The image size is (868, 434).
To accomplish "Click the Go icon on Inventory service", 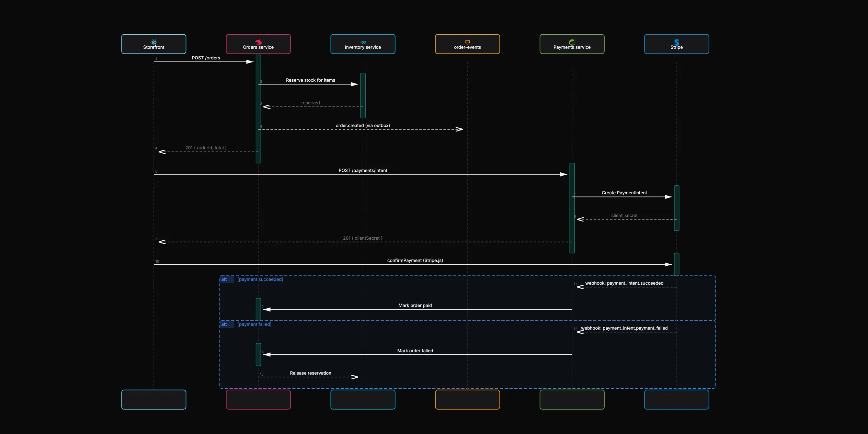I will pos(363,42).
